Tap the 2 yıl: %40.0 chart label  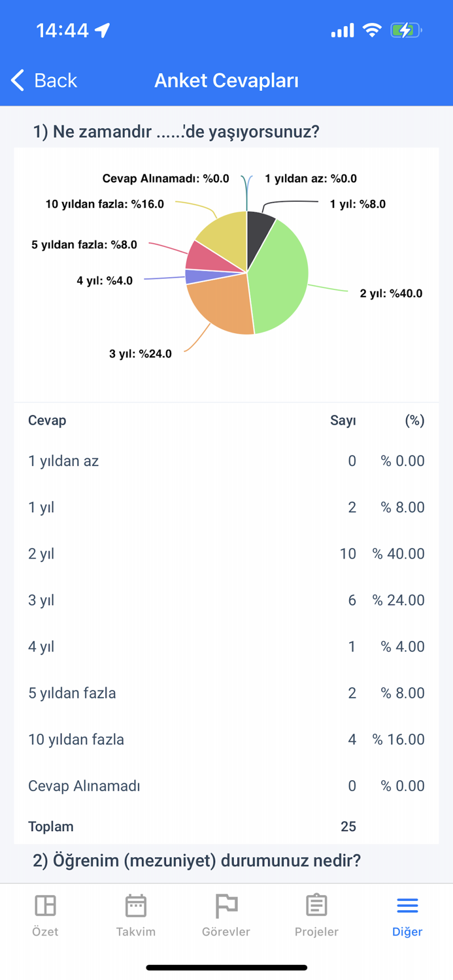point(391,293)
